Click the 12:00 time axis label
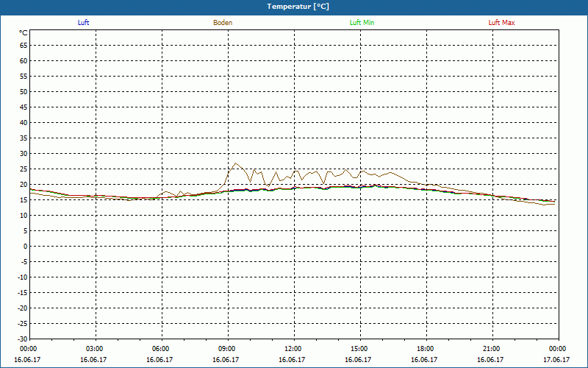This screenshot has width=588, height=368. coord(293,349)
